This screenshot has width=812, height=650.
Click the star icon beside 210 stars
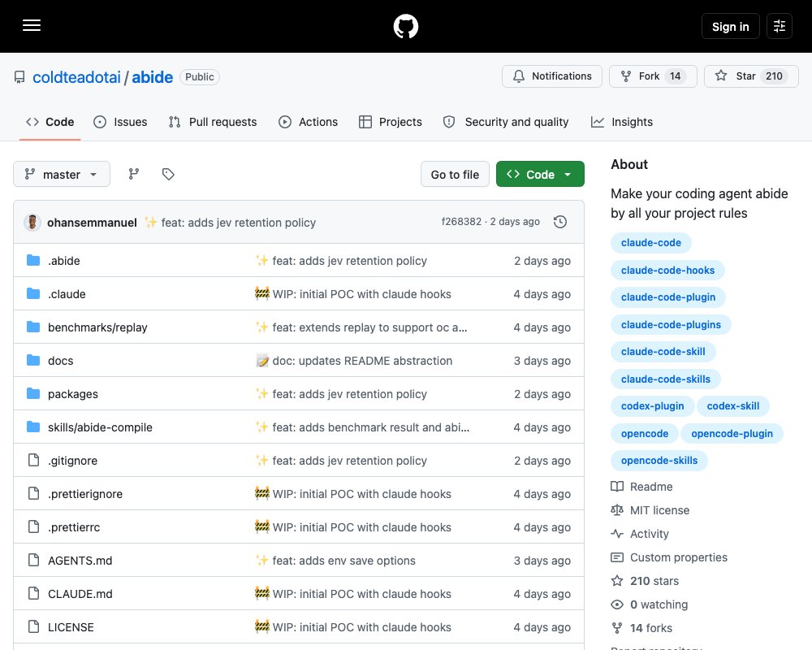[617, 581]
